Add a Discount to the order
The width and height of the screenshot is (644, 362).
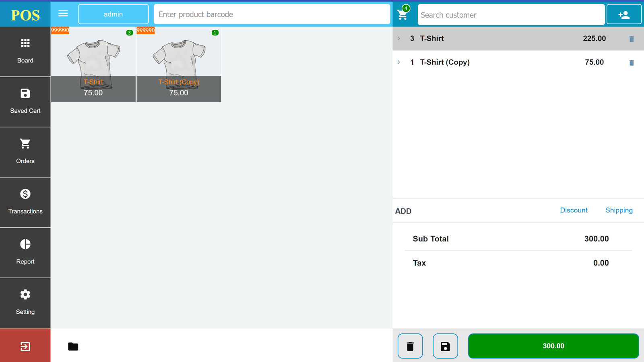coord(574,210)
